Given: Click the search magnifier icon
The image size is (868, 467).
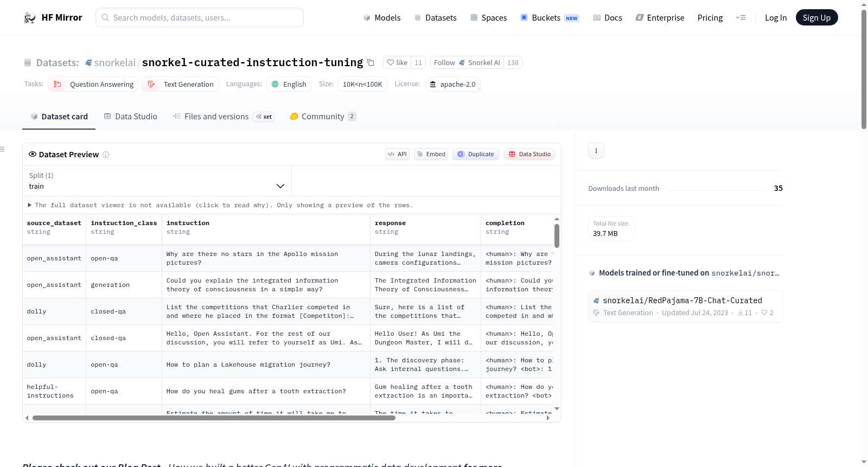Looking at the screenshot, I should (105, 18).
